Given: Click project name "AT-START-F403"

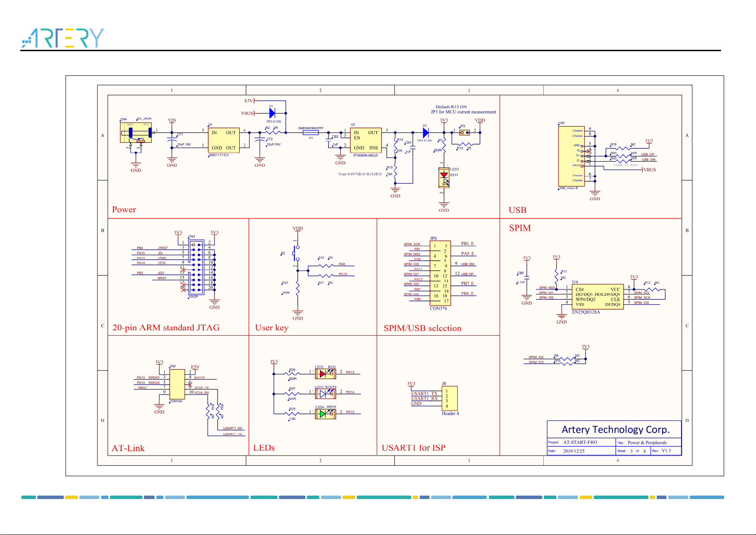Looking at the screenshot, I should point(580,442).
